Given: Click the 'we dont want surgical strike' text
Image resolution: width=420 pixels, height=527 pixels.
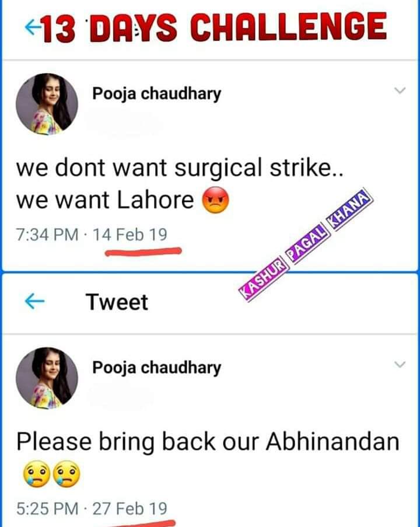Looking at the screenshot, I should (x=180, y=167).
